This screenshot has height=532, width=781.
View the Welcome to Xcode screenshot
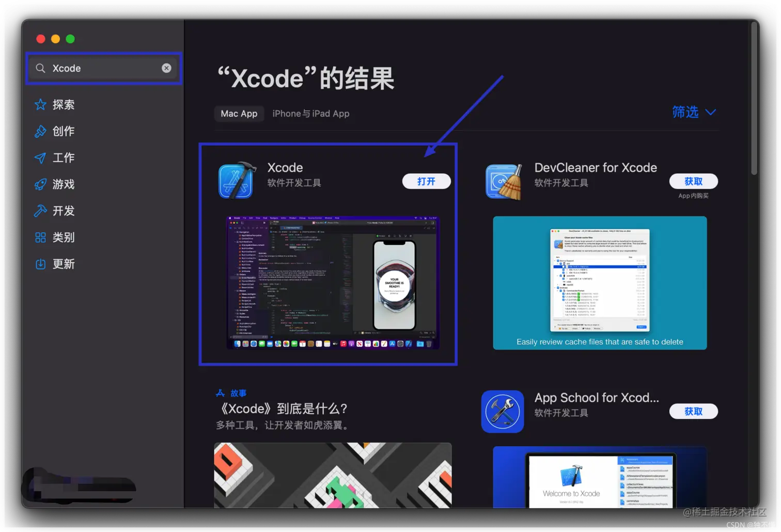[x=600, y=478]
